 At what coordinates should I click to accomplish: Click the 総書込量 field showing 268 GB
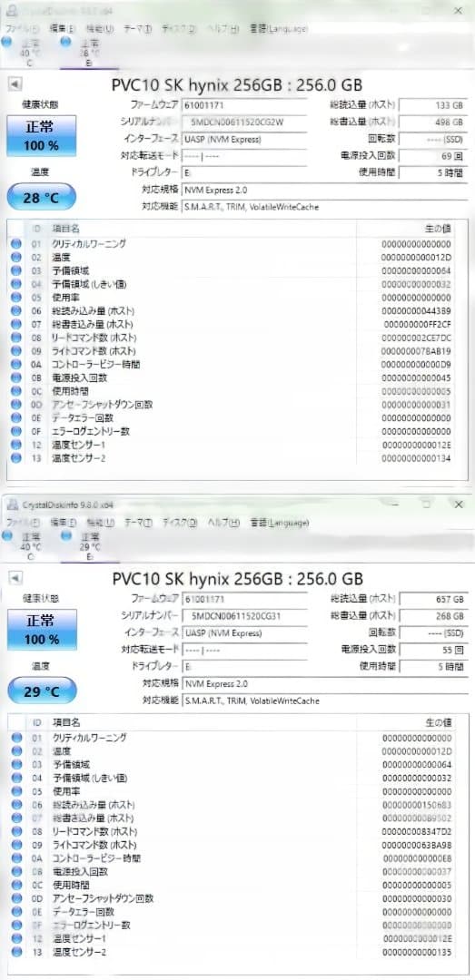[433, 615]
